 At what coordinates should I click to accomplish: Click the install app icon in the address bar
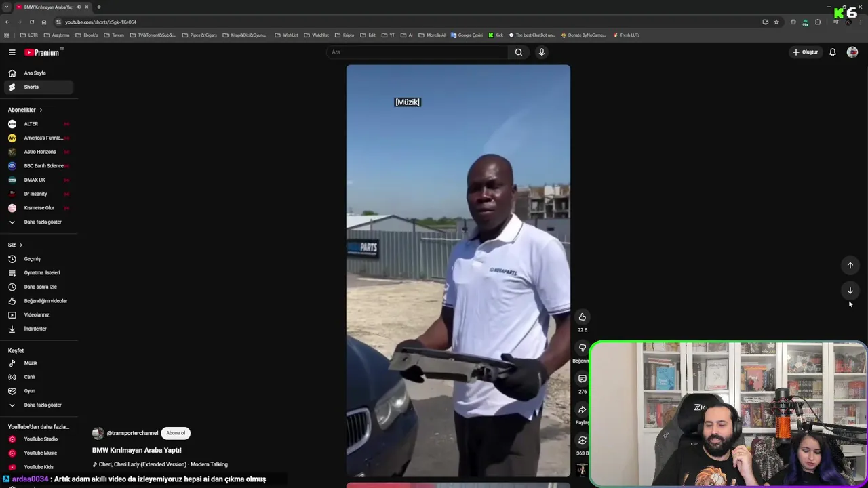pos(766,22)
